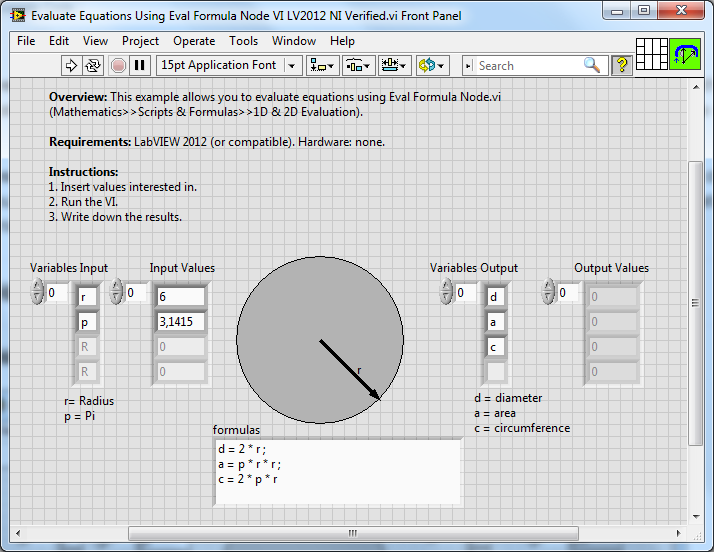Open the Reorder menu
The height and width of the screenshot is (552, 714).
432,66
